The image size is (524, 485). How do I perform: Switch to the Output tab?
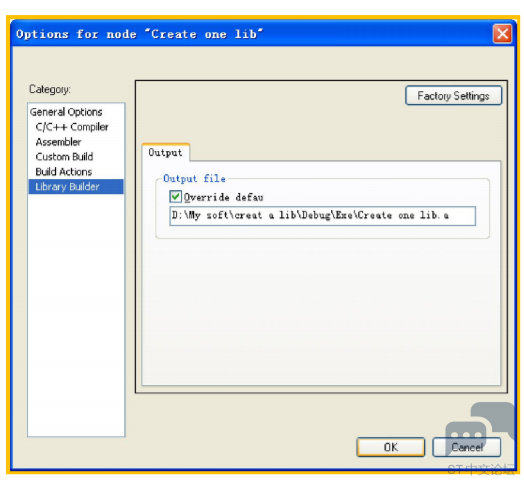[165, 153]
